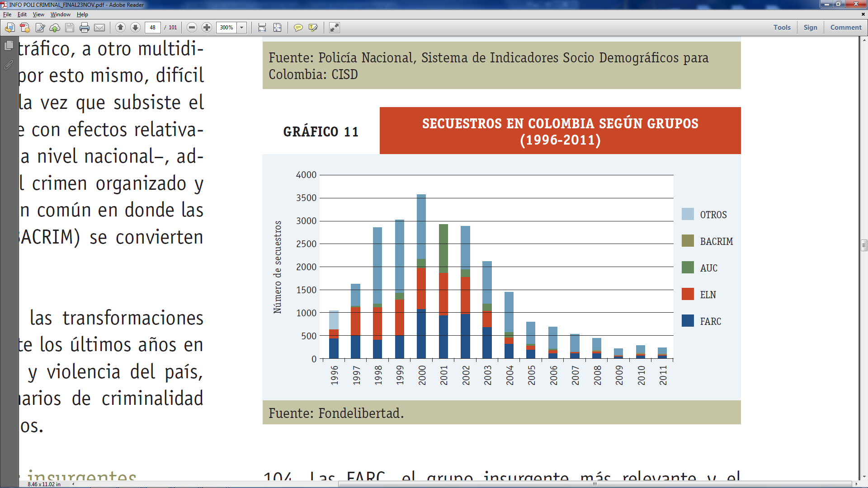Open the Tools pane
This screenshot has width=868, height=488.
coord(782,28)
